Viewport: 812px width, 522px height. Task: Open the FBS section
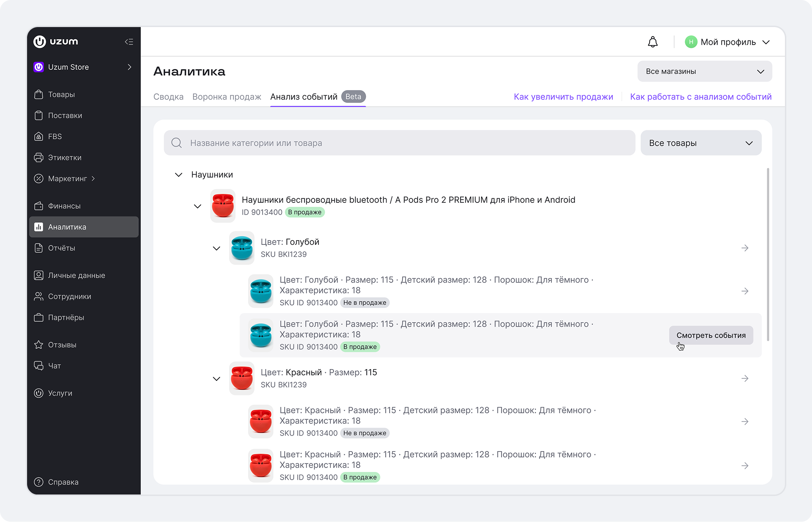click(x=84, y=137)
